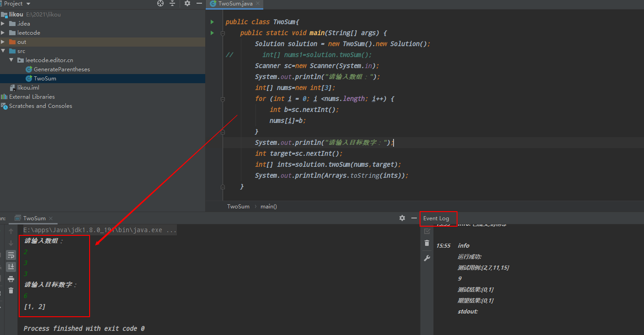Screen dimensions: 644x335
Task: Click 'Scanner sc=new Scanner(System.in);' line
Action: click(x=317, y=66)
